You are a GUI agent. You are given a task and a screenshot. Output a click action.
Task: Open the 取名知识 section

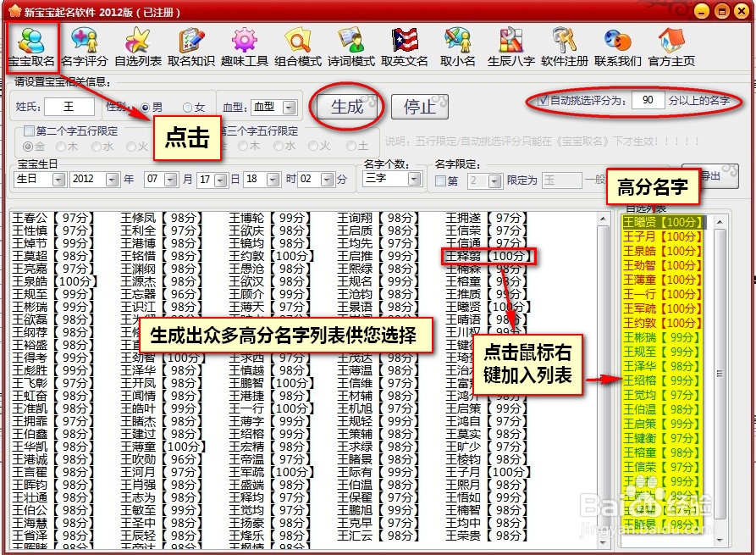click(191, 47)
